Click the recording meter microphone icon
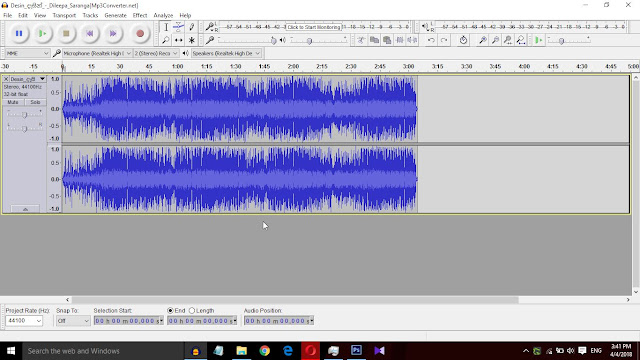The image size is (640, 360). click(210, 27)
